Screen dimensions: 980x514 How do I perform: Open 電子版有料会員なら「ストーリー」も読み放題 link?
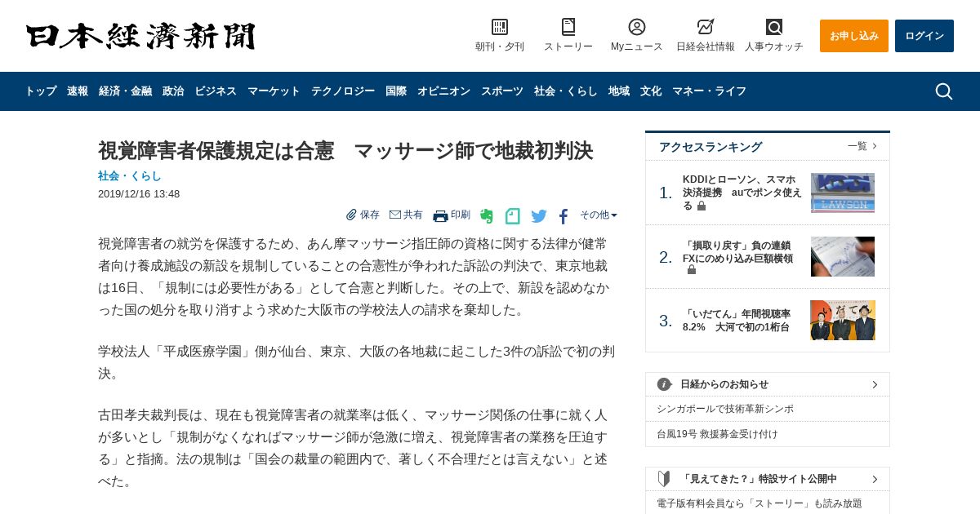point(759,503)
